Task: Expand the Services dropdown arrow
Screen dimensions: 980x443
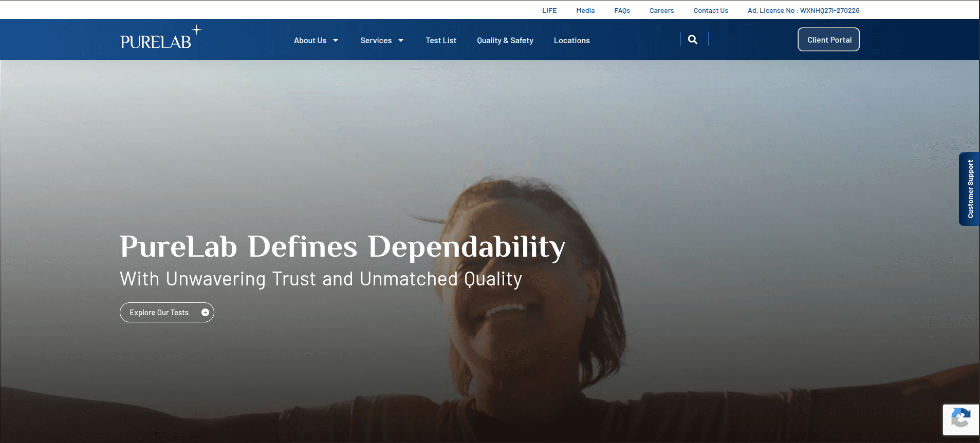Action: 401,41
